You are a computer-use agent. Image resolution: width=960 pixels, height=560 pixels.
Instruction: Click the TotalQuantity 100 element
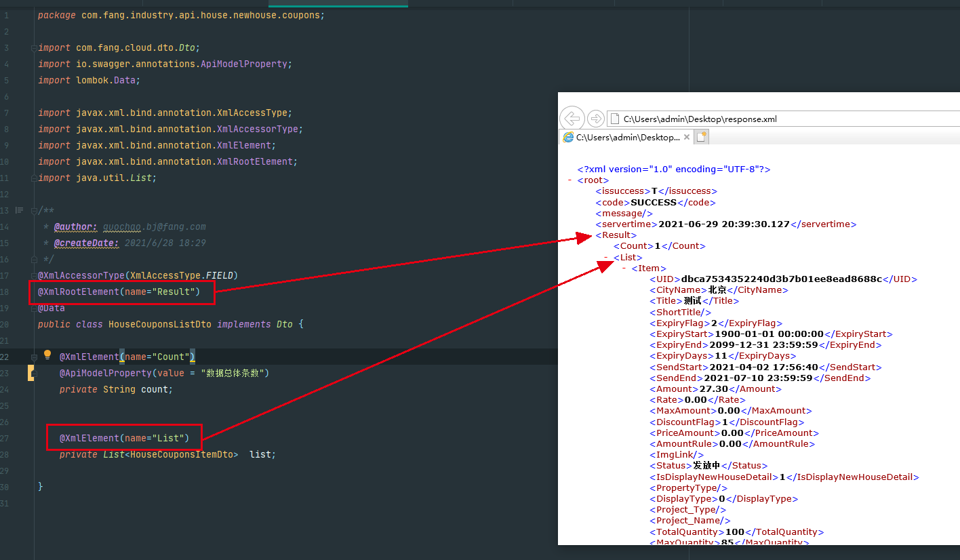(x=737, y=532)
